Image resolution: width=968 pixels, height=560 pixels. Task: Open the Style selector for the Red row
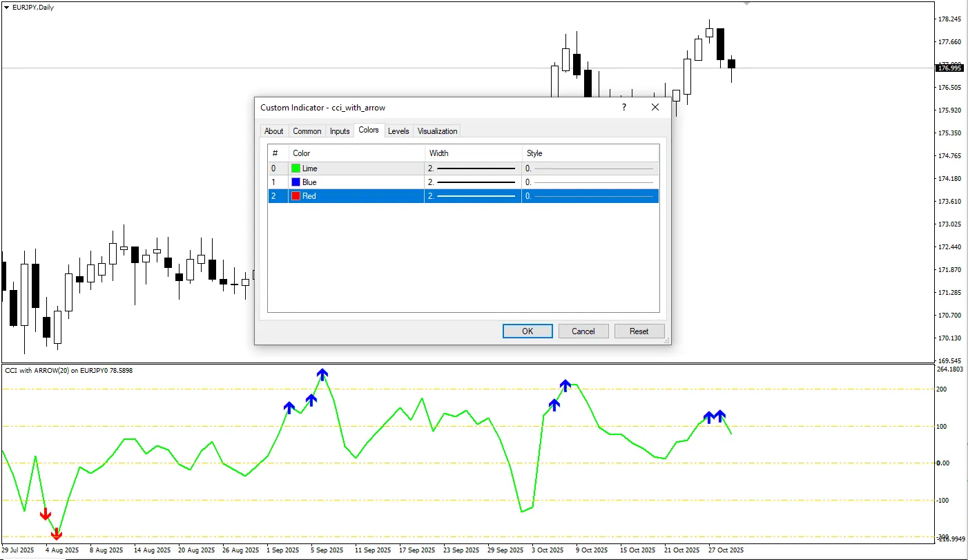tap(590, 196)
